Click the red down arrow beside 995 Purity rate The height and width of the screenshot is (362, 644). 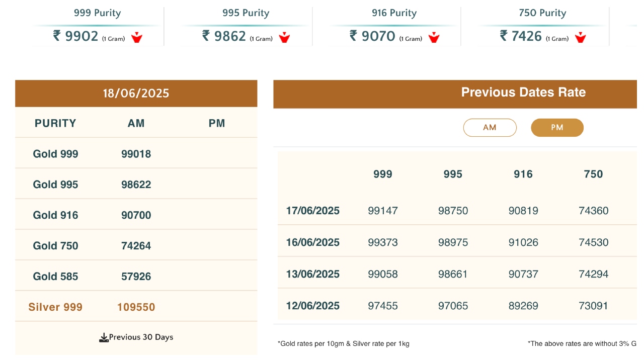[284, 37]
